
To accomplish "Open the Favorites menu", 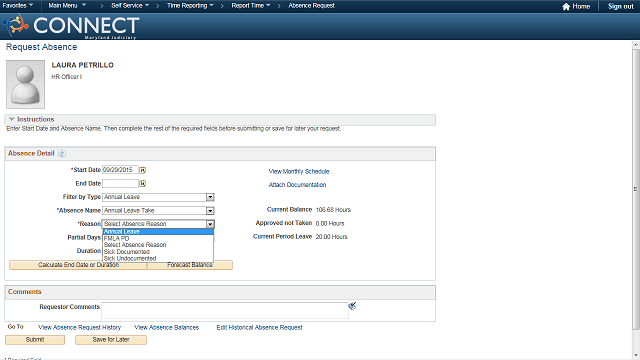I will [x=18, y=5].
